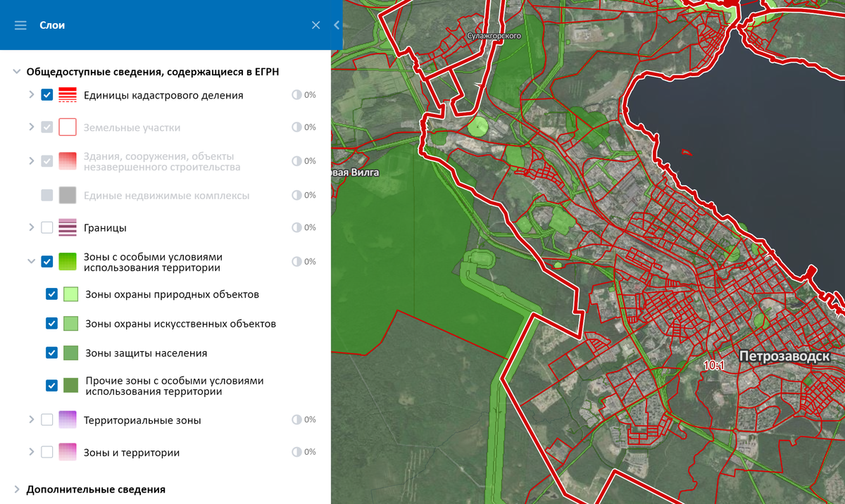Screen dimensions: 845x504
Task: Uncheck Зоны защиты населения
Action: (51, 353)
